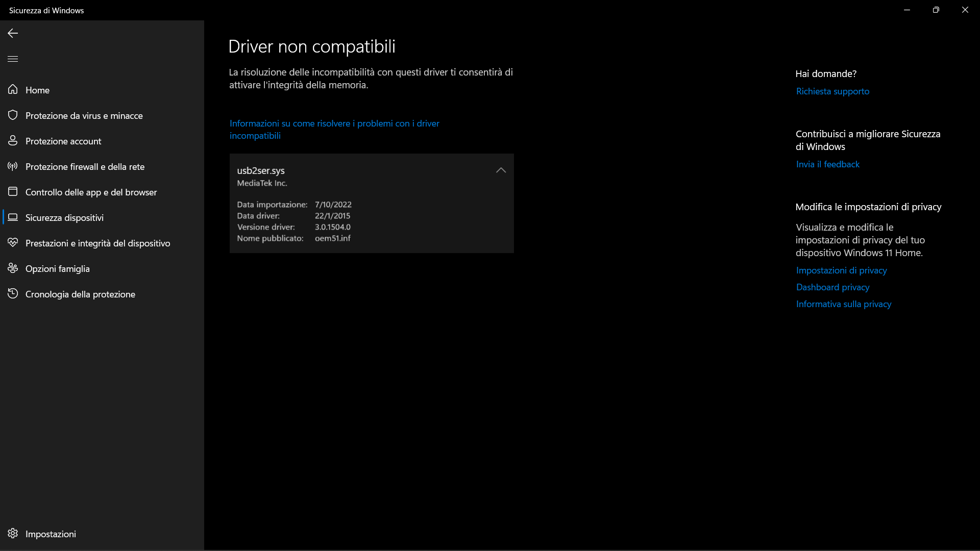Restore down the Sicurezza di Windows window
The width and height of the screenshot is (980, 551).
coord(936,10)
